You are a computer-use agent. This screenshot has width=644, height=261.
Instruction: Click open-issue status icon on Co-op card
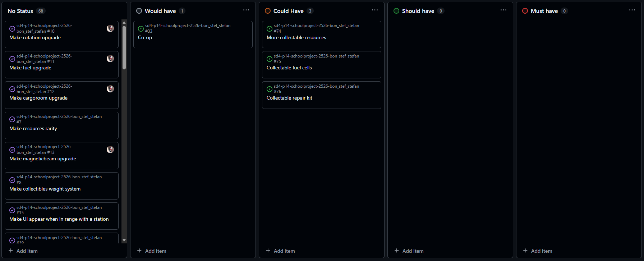141,29
